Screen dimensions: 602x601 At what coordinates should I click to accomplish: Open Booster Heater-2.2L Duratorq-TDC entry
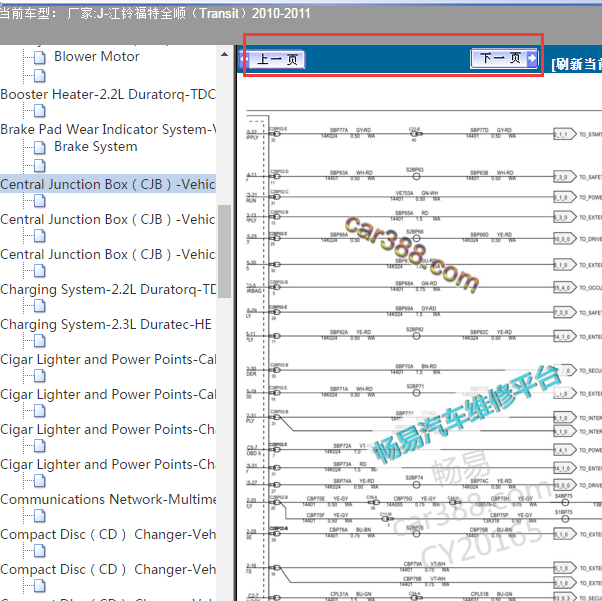108,94
